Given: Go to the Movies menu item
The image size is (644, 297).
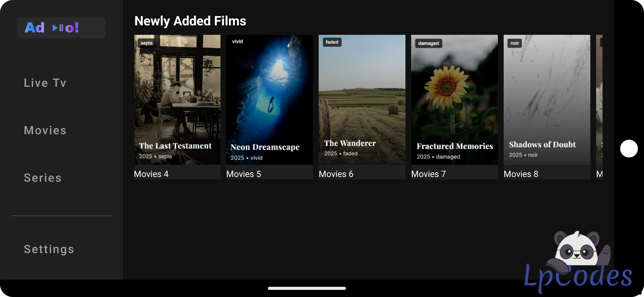Looking at the screenshot, I should pos(45,130).
